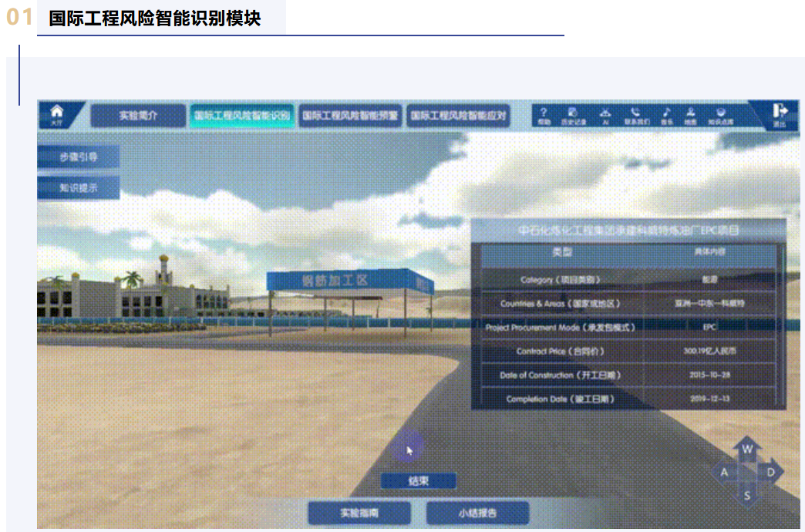Click the 联系我们 phone icon
The height and width of the screenshot is (532, 805).
click(x=636, y=115)
